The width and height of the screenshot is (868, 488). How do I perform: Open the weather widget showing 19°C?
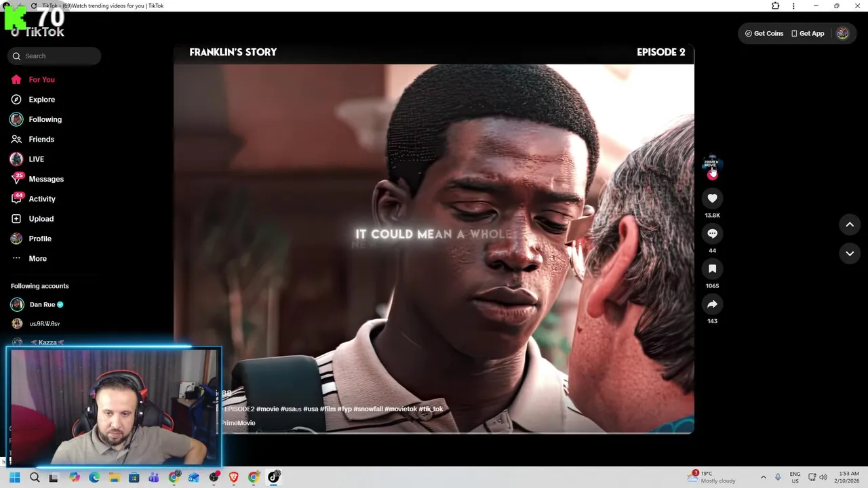(711, 477)
